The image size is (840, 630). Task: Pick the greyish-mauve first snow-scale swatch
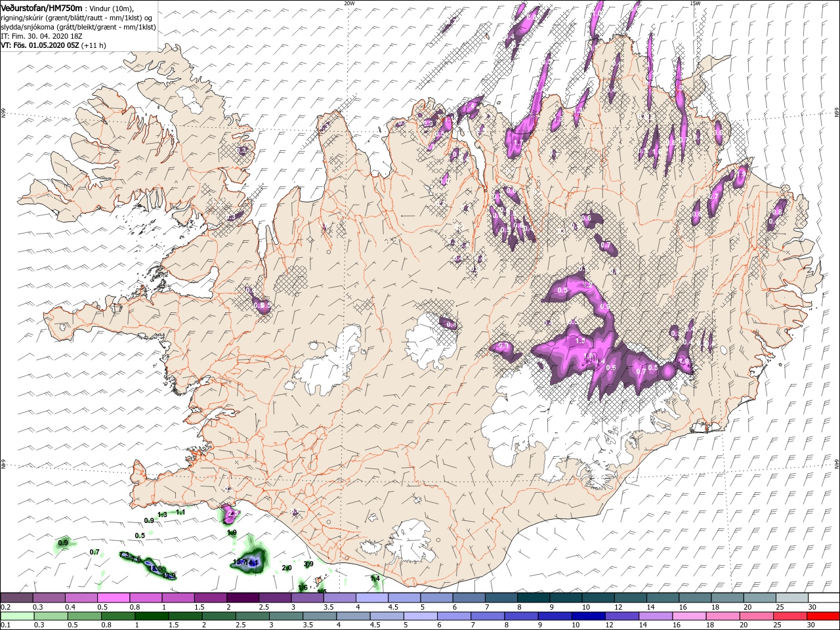click(16, 598)
